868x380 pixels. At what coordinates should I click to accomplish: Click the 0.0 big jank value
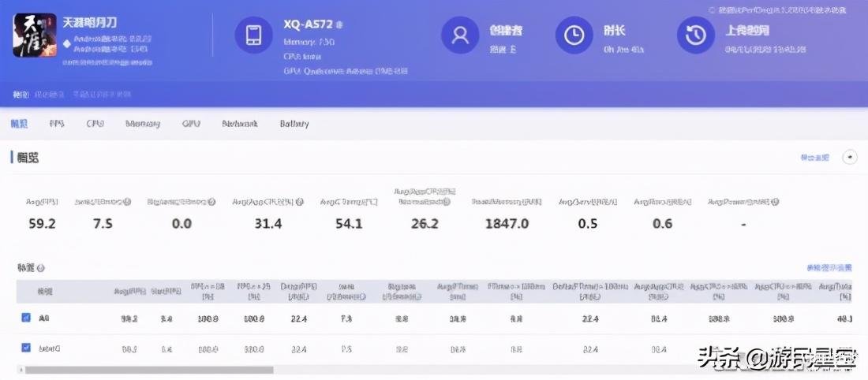pyautogui.click(x=181, y=223)
